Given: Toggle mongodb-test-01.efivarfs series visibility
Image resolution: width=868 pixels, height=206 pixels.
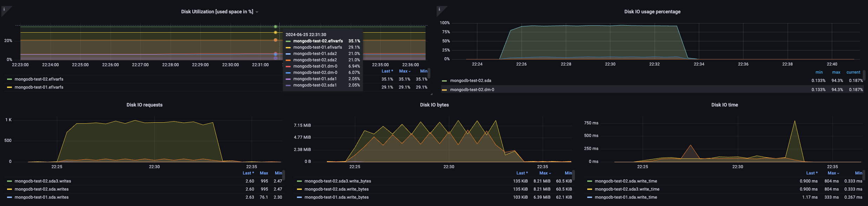Looking at the screenshot, I should pyautogui.click(x=39, y=87).
